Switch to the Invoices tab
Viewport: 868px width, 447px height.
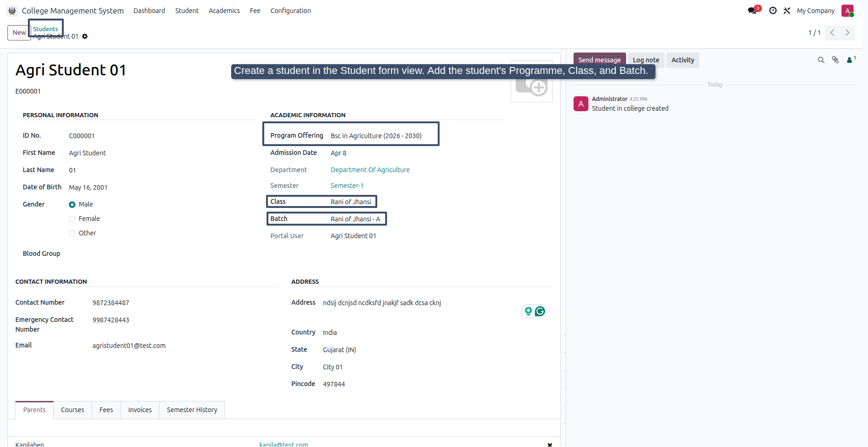pos(140,410)
